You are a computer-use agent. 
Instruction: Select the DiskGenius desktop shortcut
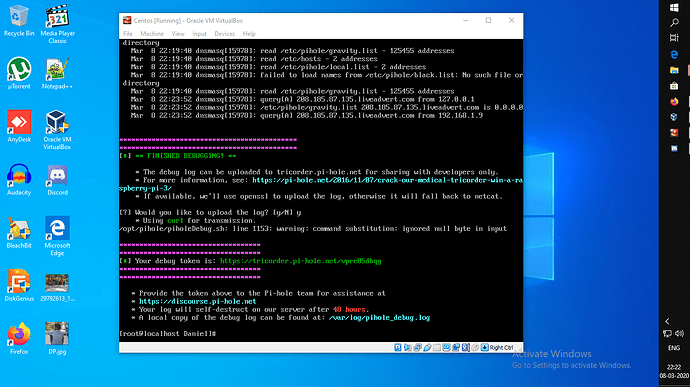pos(19,285)
